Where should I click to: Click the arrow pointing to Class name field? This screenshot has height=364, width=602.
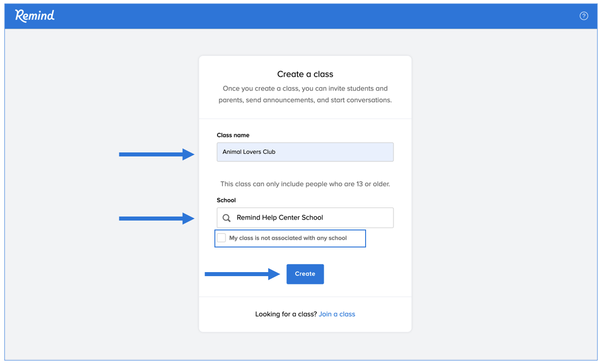(x=156, y=155)
